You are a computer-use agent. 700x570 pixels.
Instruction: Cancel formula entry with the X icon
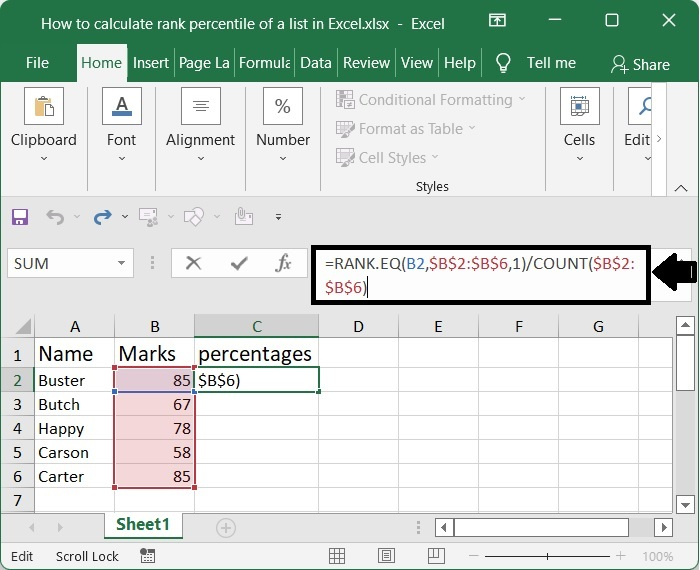tap(193, 263)
